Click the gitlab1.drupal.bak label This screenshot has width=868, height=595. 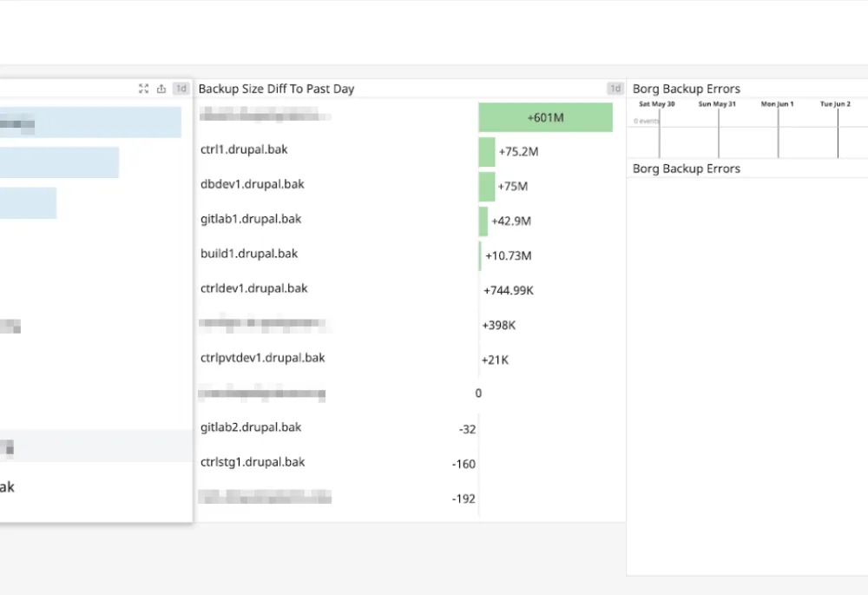[x=249, y=219]
